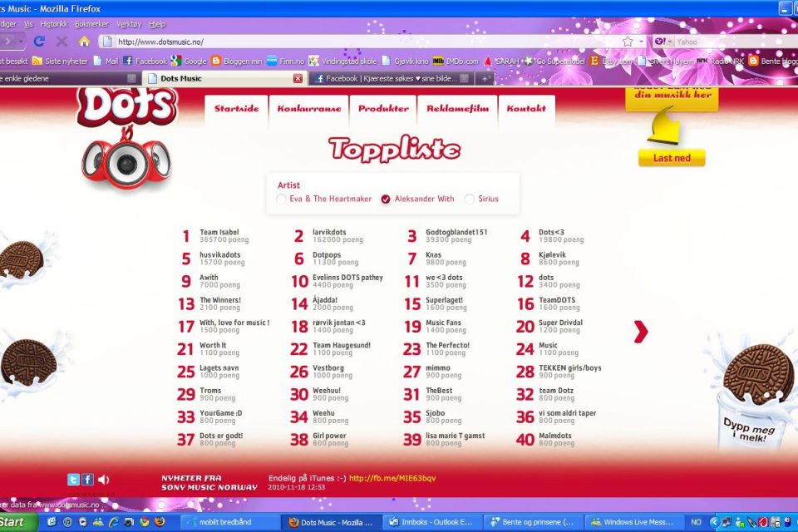The image size is (798, 532).
Task: Open a new tab with the plus button
Action: (485, 78)
